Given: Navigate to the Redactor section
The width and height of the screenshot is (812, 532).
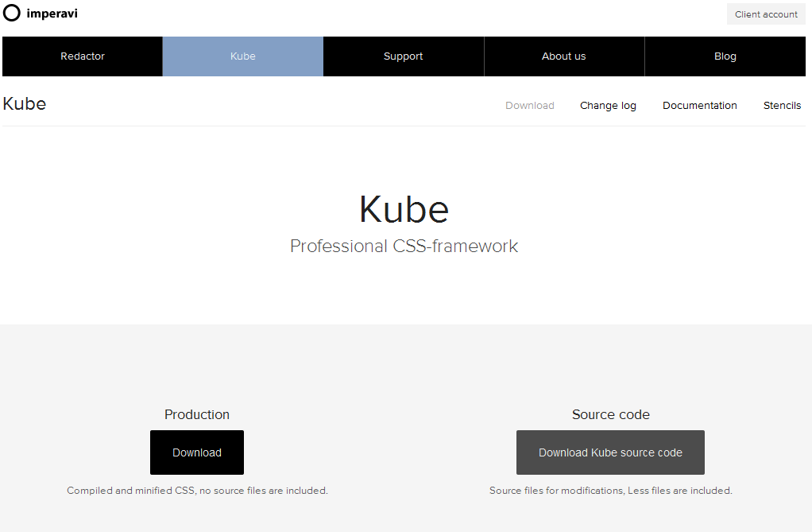Looking at the screenshot, I should pyautogui.click(x=82, y=56).
